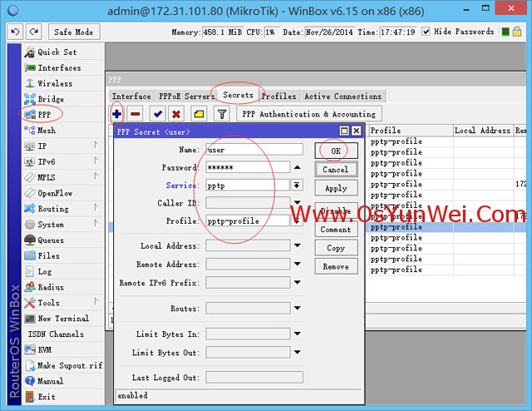Click Cancel in the PPP Secret dialog
Image resolution: width=532 pixels, height=411 pixels.
point(336,170)
